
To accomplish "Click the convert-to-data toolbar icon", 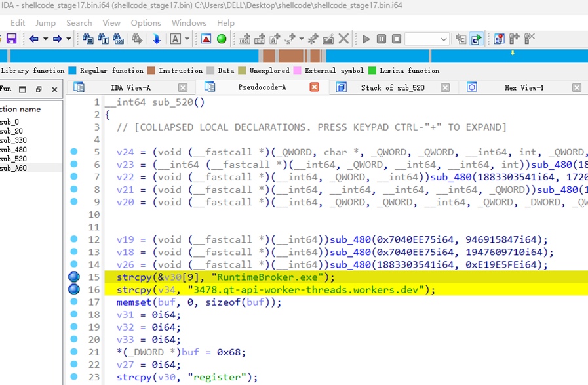I will click(260, 39).
